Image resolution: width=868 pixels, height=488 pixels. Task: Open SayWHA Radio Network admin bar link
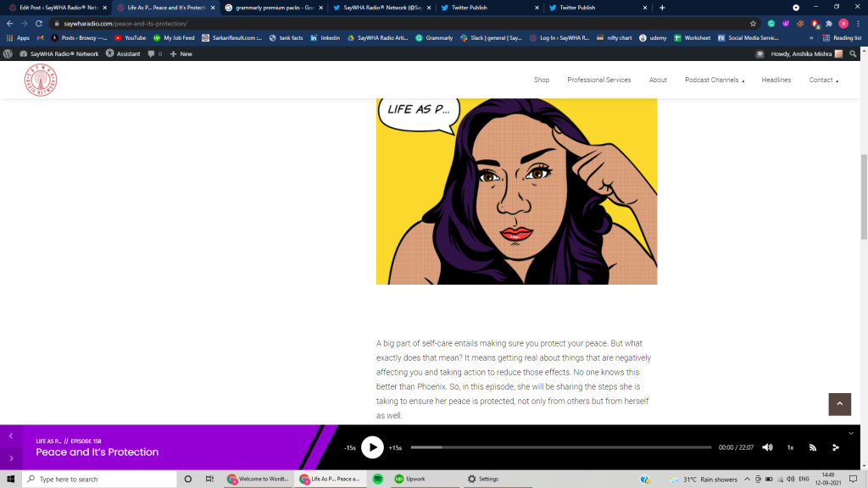(x=58, y=53)
